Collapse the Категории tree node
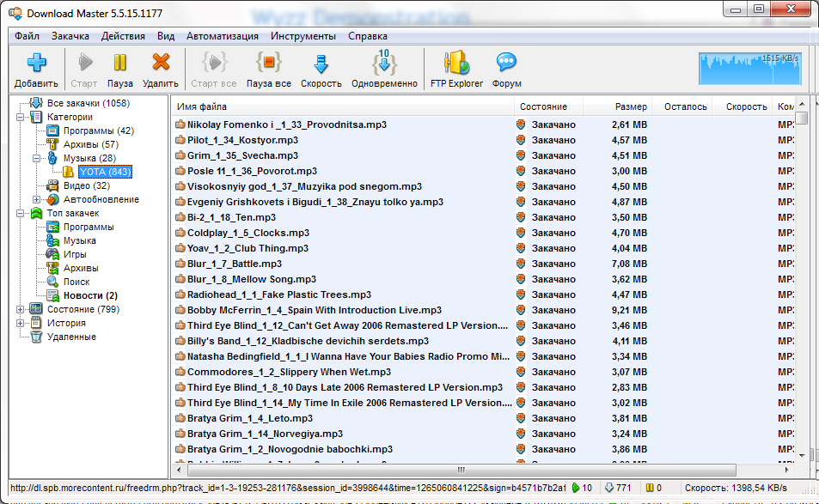This screenshot has height=504, width=819. [x=20, y=117]
